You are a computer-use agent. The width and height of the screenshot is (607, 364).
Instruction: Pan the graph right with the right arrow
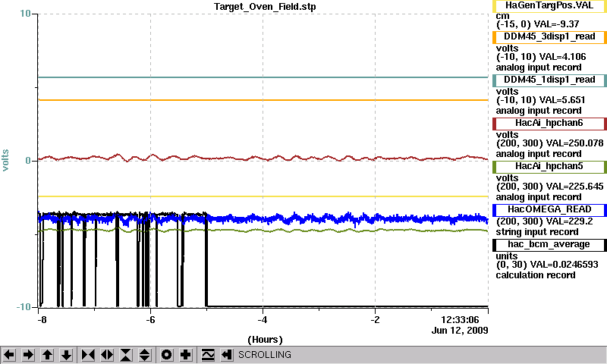[28, 355]
